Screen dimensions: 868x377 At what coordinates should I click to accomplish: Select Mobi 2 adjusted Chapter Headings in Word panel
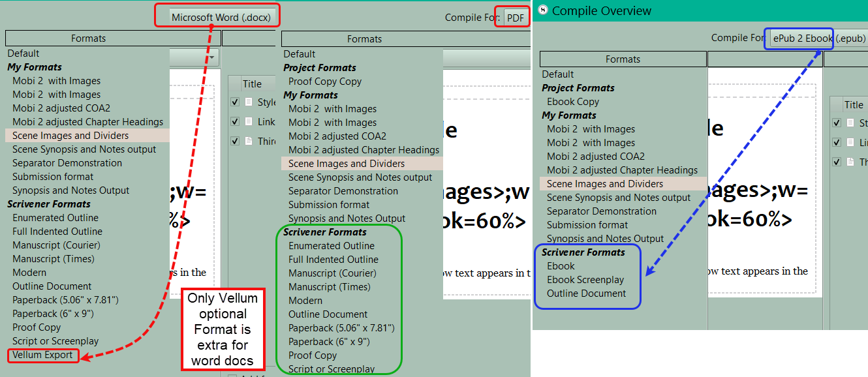point(87,122)
